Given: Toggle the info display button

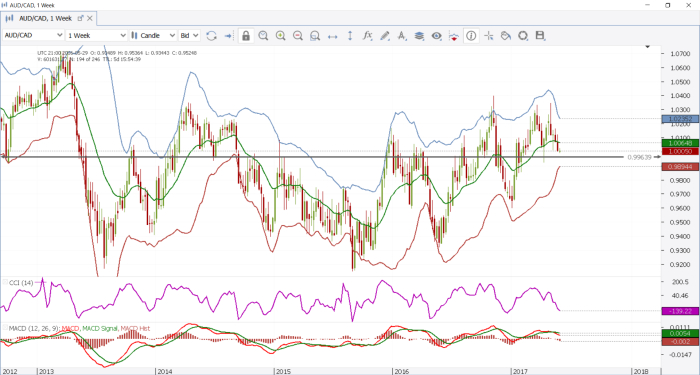Looking at the screenshot, I should [x=471, y=36].
